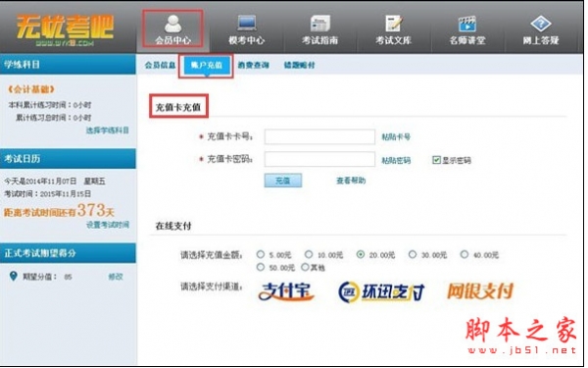Screen dimensions: 588x368
Task: Select 10.00元 recharge amount
Action: (x=309, y=254)
